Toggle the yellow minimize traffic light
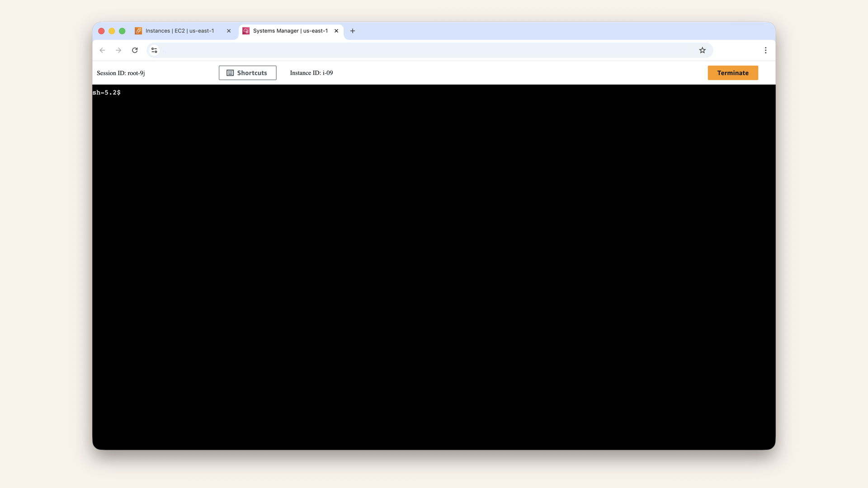This screenshot has width=868, height=488. point(112,31)
